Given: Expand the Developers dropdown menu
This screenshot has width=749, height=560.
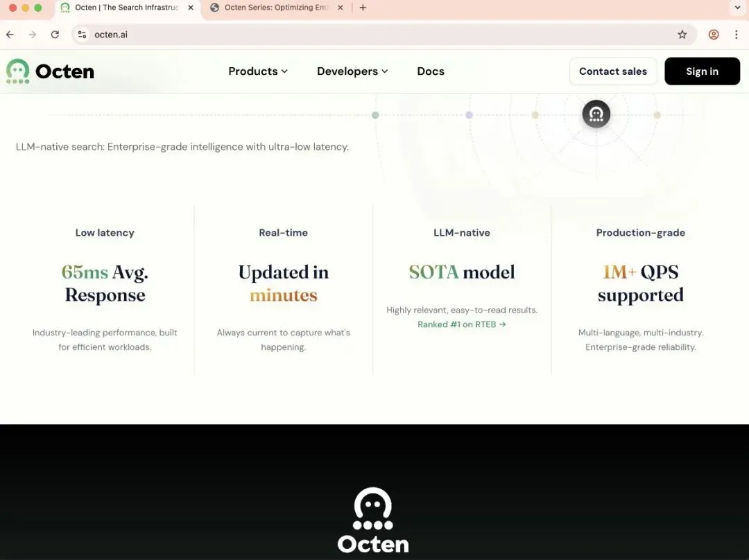Looking at the screenshot, I should [352, 71].
